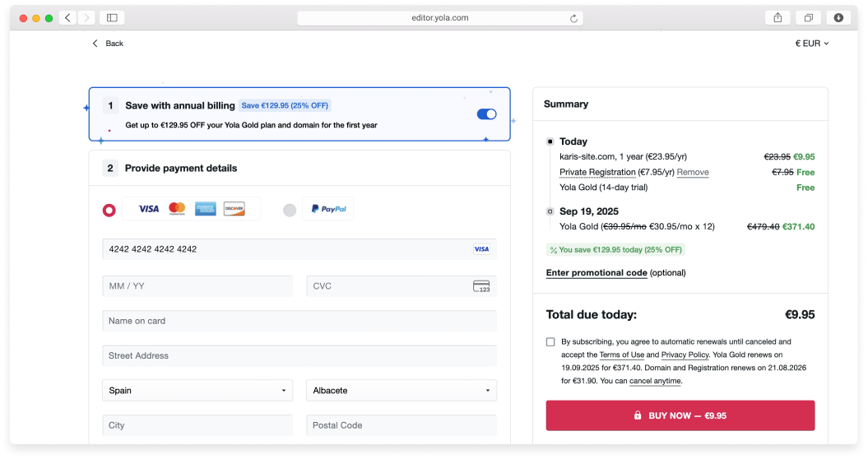Viewport: 868px width, 459px height.
Task: Check the subscription agreement checkbox
Action: 550,342
